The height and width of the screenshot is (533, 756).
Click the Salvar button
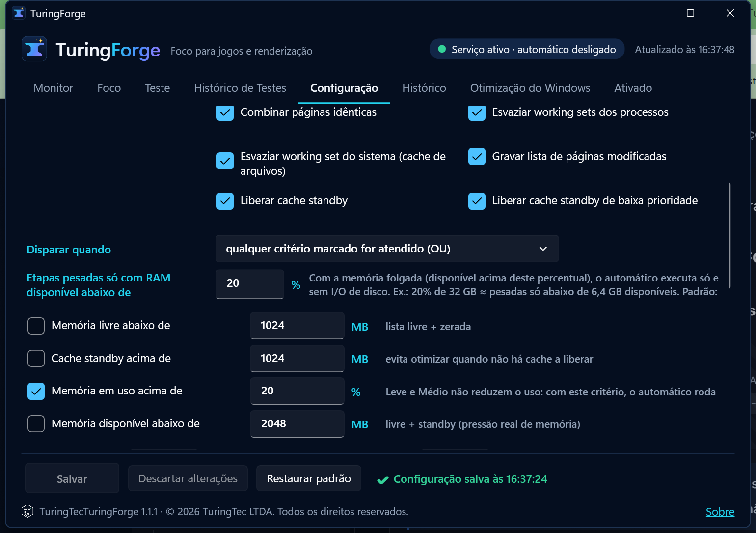[x=72, y=478]
